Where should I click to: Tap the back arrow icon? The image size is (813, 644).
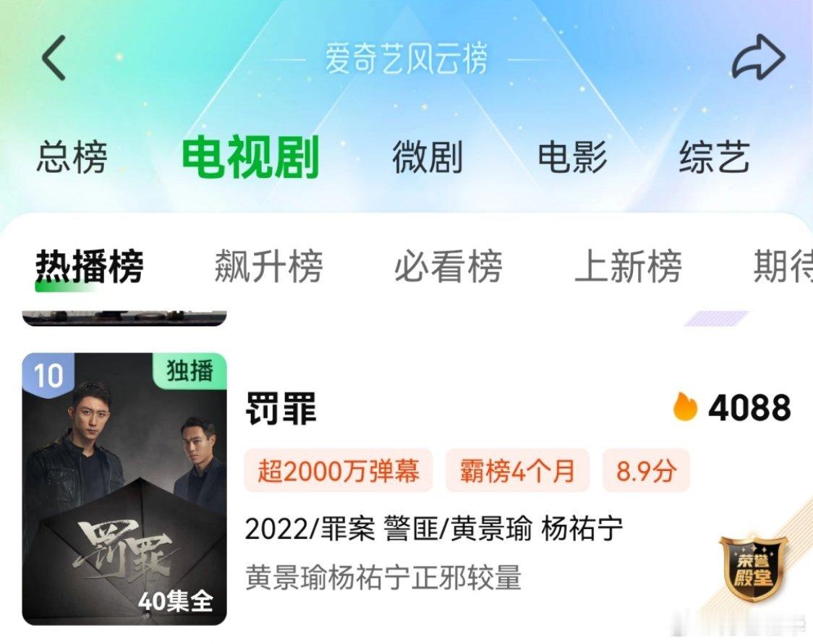pyautogui.click(x=54, y=58)
